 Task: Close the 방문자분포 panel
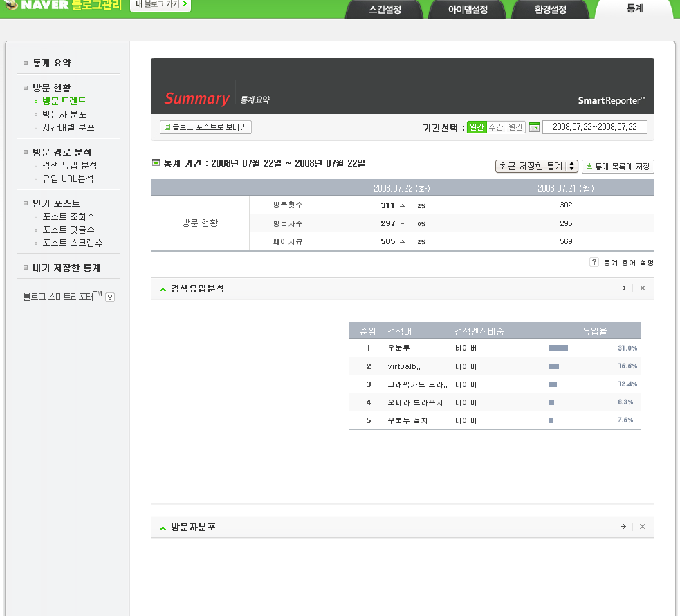pyautogui.click(x=643, y=527)
